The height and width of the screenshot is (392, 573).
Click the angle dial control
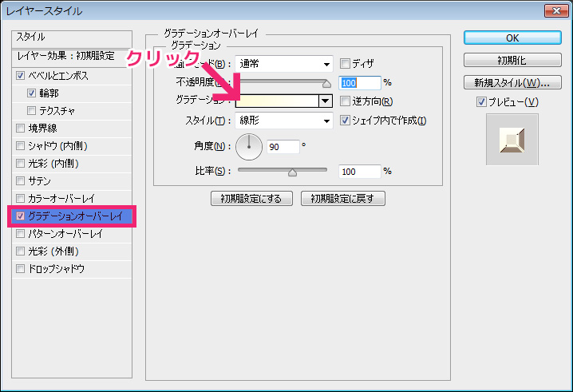coord(250,145)
